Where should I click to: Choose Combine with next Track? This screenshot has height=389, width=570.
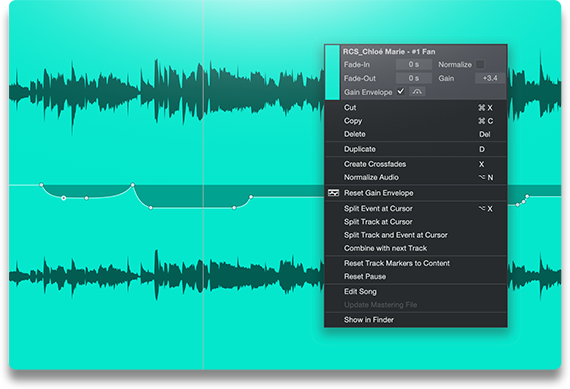(x=416, y=248)
